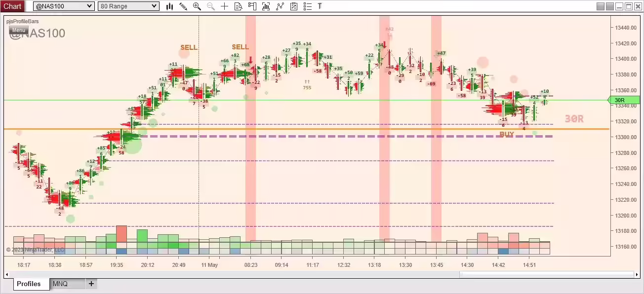
Task: Open the chart trader icon
Action: (x=252, y=6)
